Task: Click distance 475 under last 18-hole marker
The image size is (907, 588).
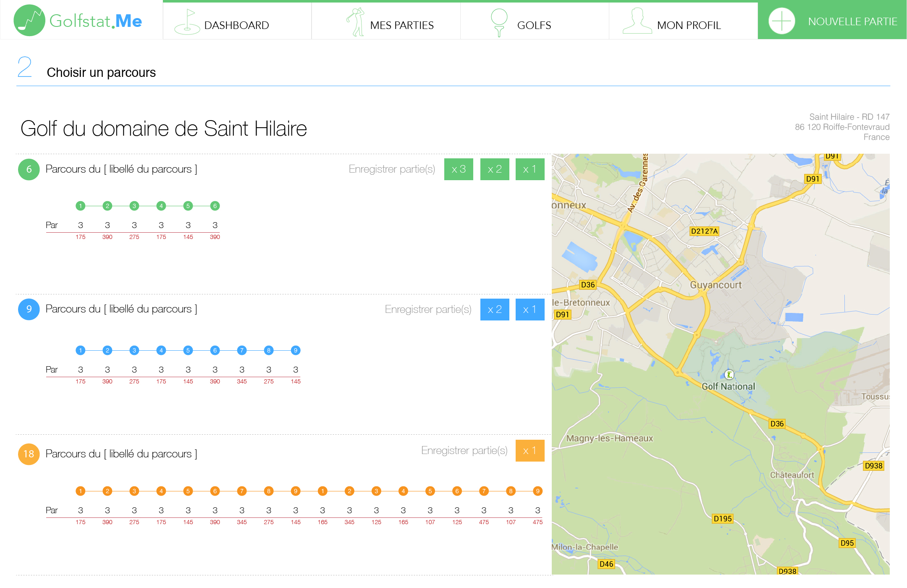Action: (537, 522)
